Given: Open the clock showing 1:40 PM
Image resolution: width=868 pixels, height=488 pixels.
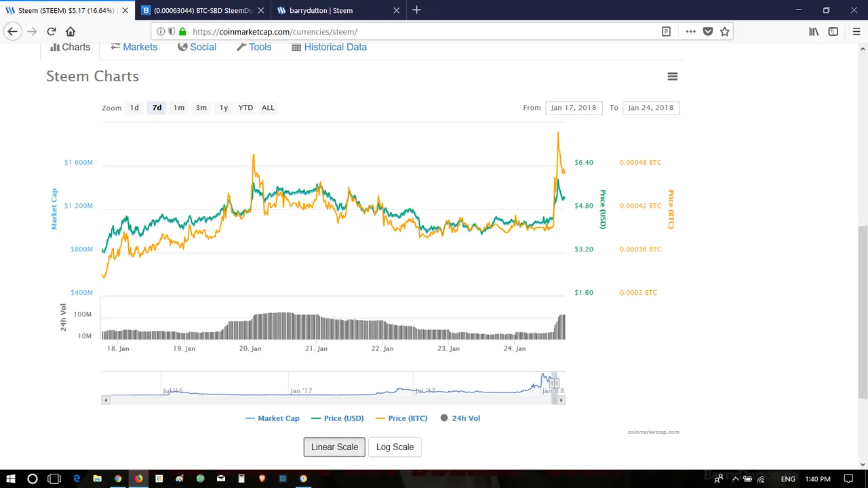Looking at the screenshot, I should pos(818,479).
